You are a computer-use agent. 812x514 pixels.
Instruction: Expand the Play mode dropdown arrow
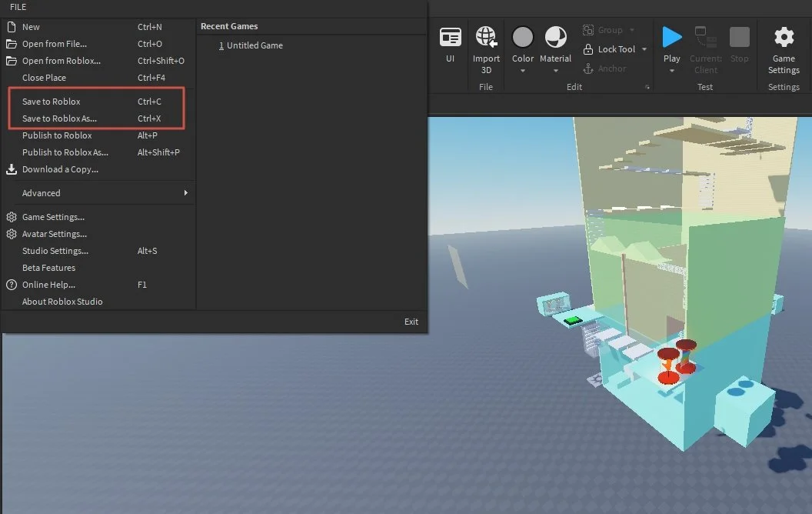(x=671, y=71)
